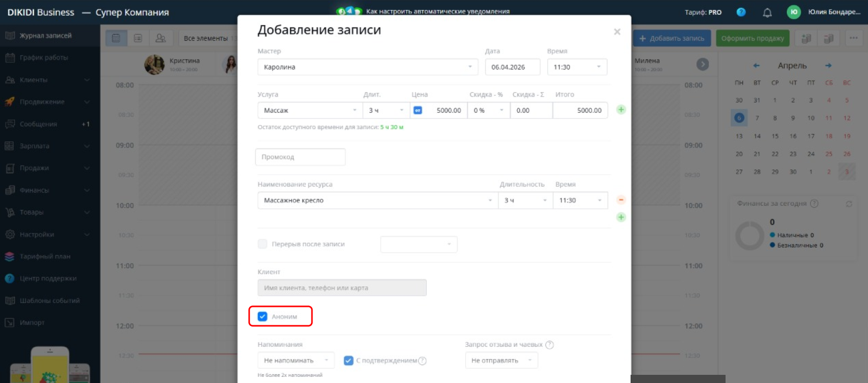Remove the Массажное кресло resource with minus icon
Image resolution: width=868 pixels, height=383 pixels.
pos(621,200)
